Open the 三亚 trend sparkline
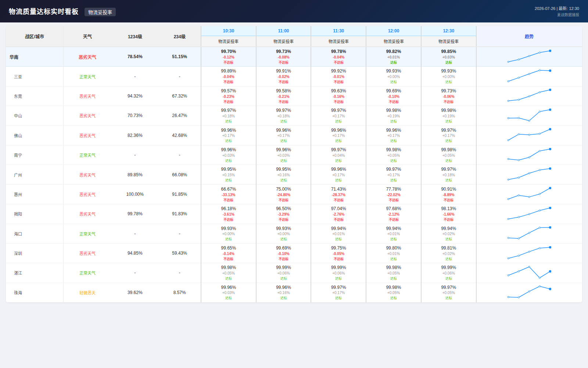This screenshot has height=368, width=588. (529, 76)
